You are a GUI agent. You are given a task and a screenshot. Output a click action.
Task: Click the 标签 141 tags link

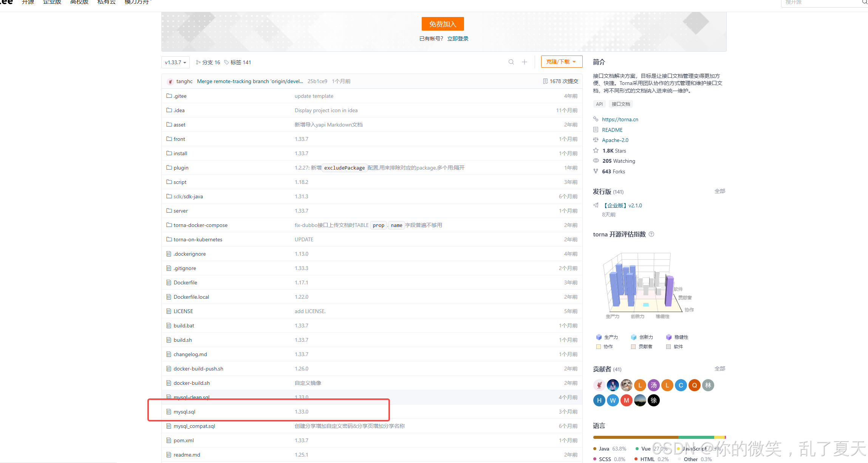[238, 62]
